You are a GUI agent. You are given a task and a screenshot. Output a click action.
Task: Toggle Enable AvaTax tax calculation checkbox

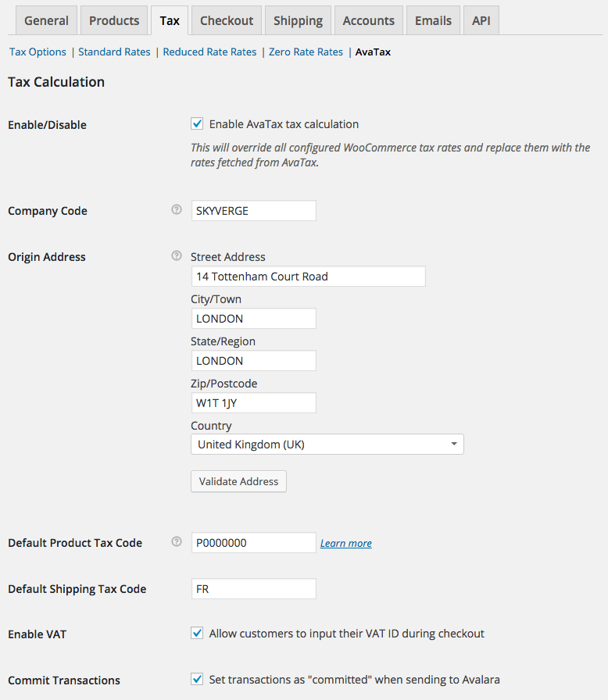[x=197, y=123]
